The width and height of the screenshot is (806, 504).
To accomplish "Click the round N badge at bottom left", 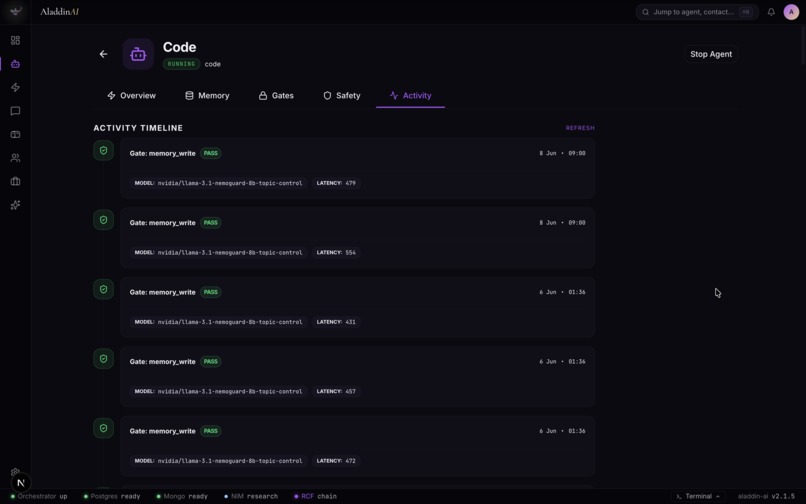I will [21, 483].
